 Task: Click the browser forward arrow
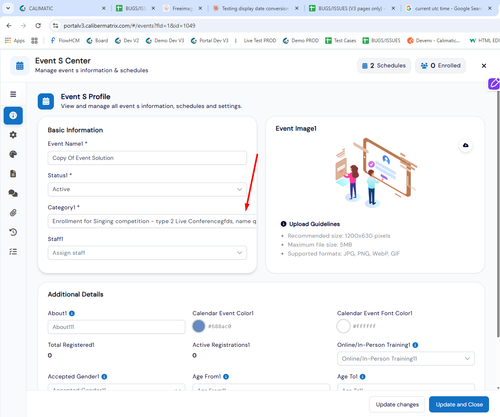point(23,26)
